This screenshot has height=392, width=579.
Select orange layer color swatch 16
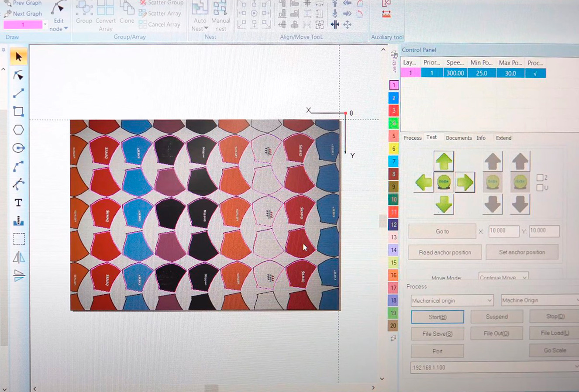(393, 275)
